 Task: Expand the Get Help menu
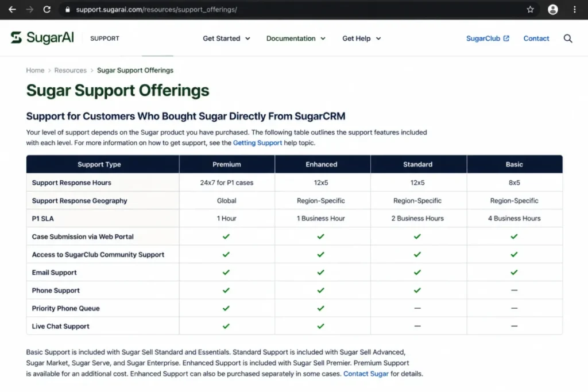pyautogui.click(x=362, y=38)
